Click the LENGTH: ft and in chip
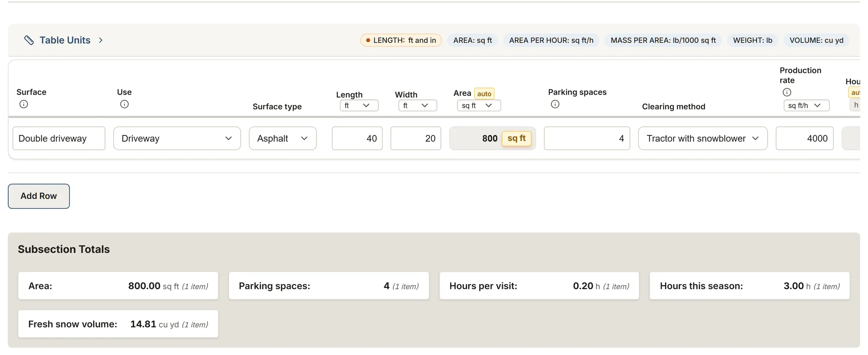 [x=401, y=40]
